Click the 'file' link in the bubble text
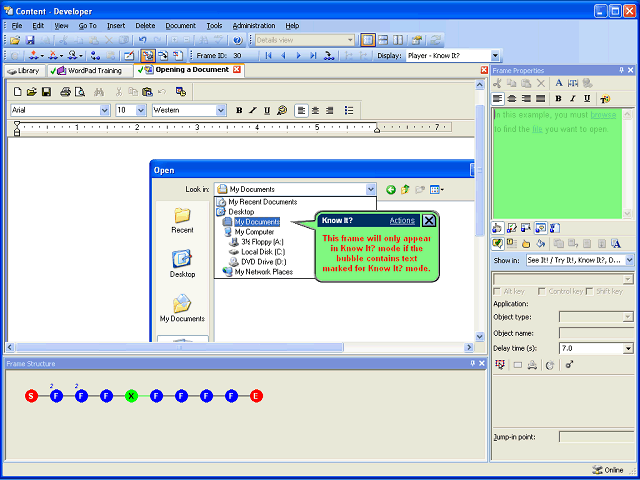 click(x=537, y=129)
